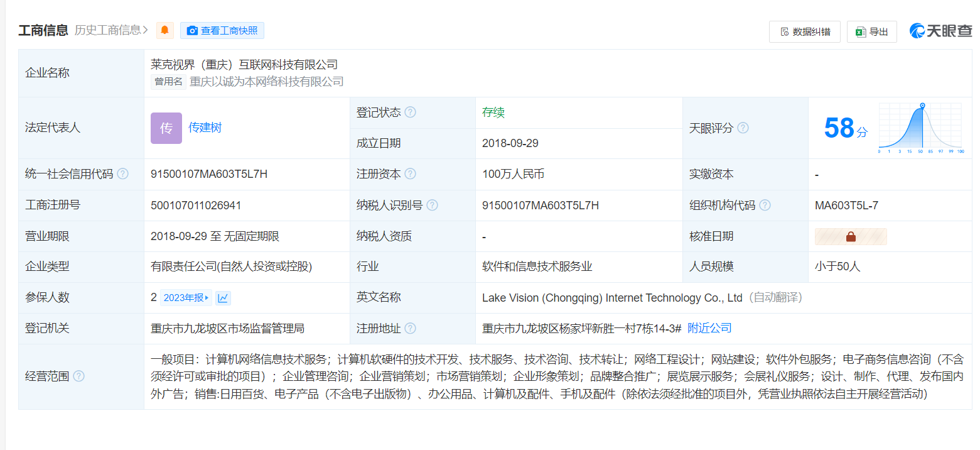Click the purple 传 avatar icon

(x=166, y=128)
